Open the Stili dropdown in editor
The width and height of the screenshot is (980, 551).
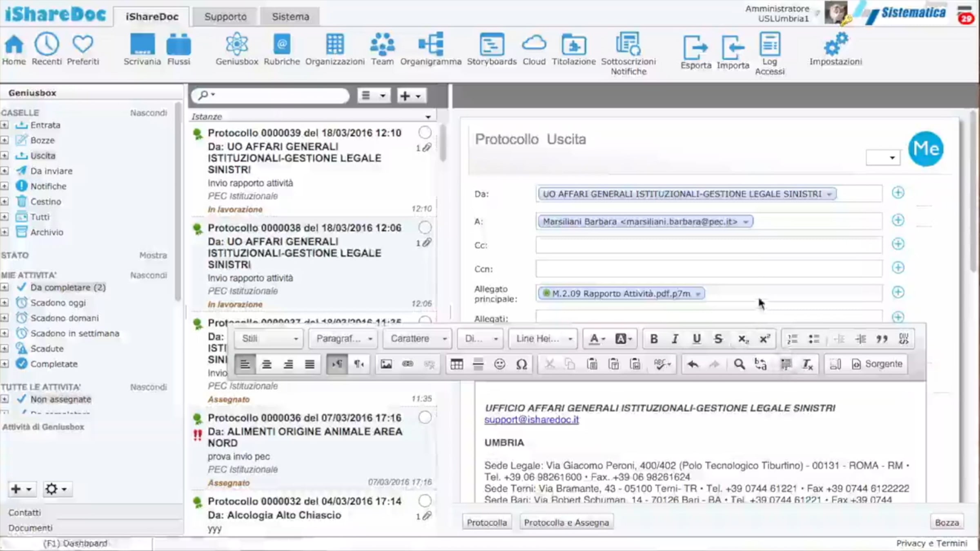pos(269,339)
